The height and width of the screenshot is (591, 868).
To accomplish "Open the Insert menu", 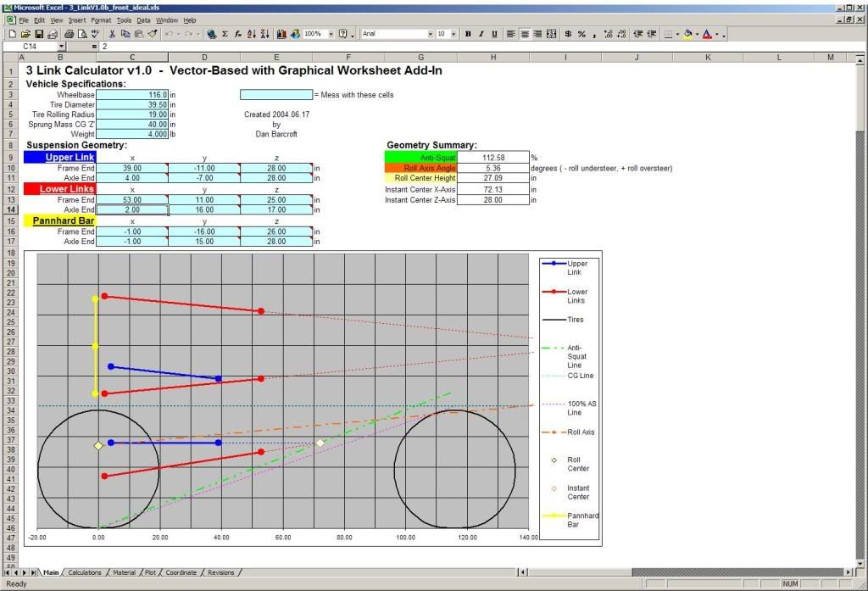I will pyautogui.click(x=77, y=20).
